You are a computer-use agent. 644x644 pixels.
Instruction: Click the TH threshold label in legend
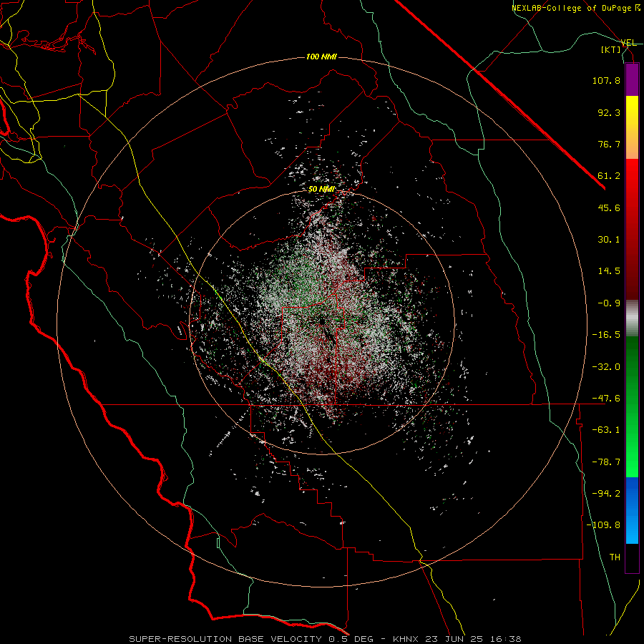(615, 557)
